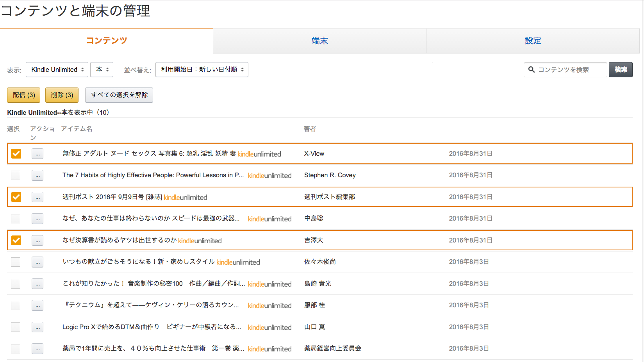The height and width of the screenshot is (362, 644).
Task: Click the 配信 (3) deliver button
Action: (x=24, y=95)
